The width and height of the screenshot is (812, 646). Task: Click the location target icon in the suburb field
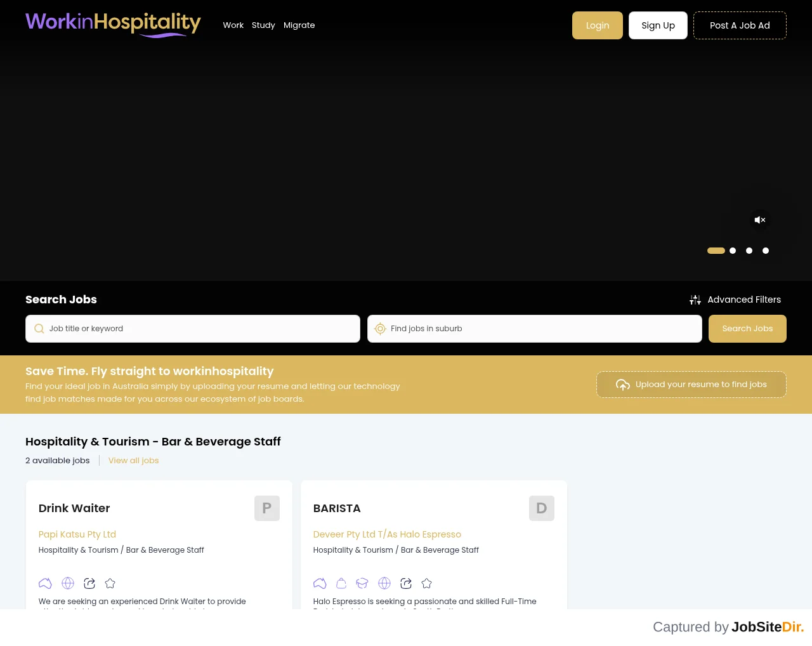[380, 329]
